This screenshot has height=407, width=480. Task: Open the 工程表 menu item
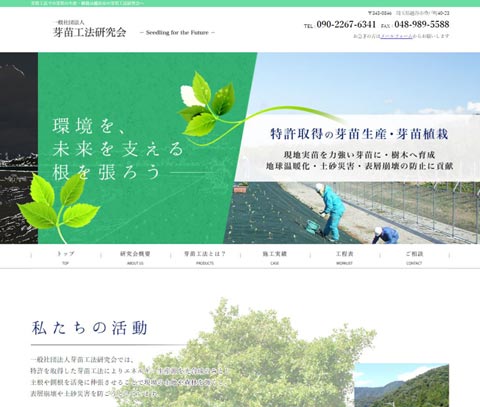[x=344, y=257]
